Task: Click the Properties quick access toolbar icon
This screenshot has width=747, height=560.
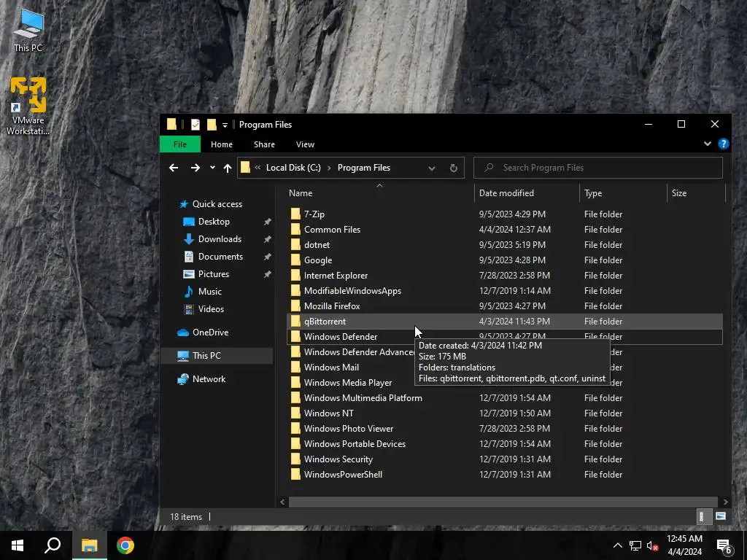Action: (196, 125)
